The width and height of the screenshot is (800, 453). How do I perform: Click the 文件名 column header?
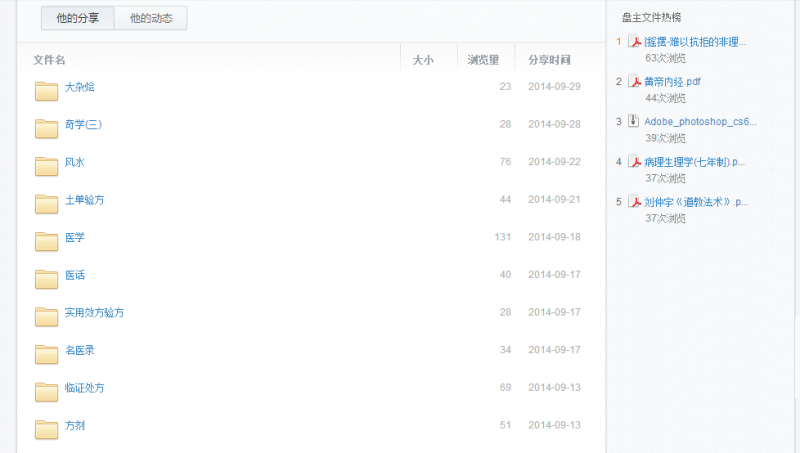[x=49, y=60]
